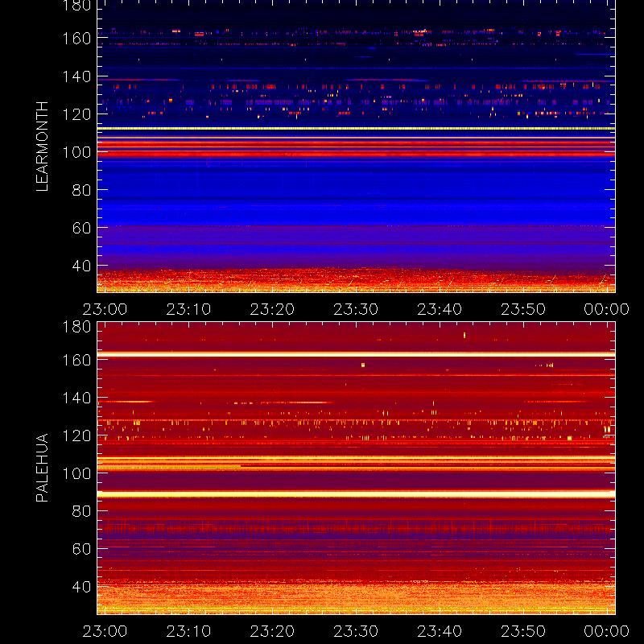
Task: Click 00:00 time label under the Palehua plot
Action: (607, 631)
